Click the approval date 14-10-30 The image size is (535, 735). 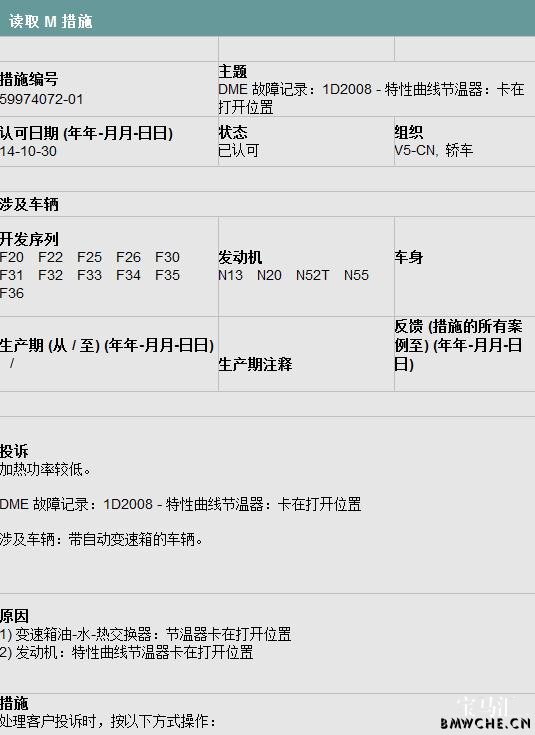[28, 151]
